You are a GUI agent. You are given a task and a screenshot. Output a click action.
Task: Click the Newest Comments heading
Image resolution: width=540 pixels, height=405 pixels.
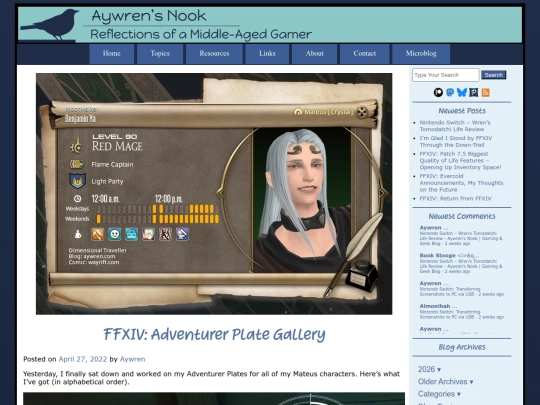(x=462, y=216)
